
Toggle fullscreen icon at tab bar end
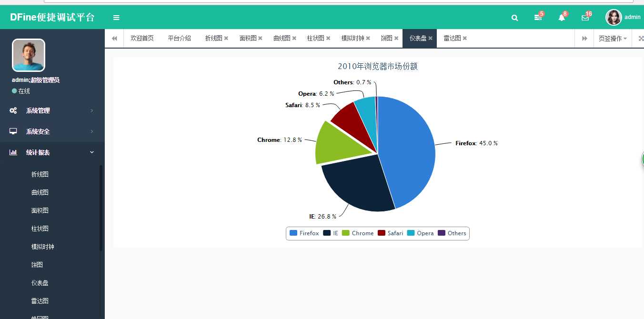(641, 39)
